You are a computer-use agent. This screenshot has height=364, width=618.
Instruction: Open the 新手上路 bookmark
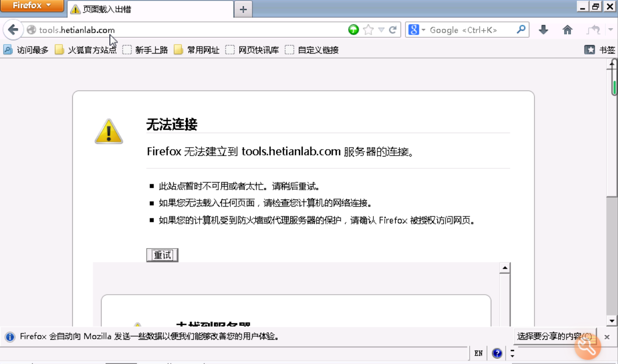pyautogui.click(x=145, y=50)
